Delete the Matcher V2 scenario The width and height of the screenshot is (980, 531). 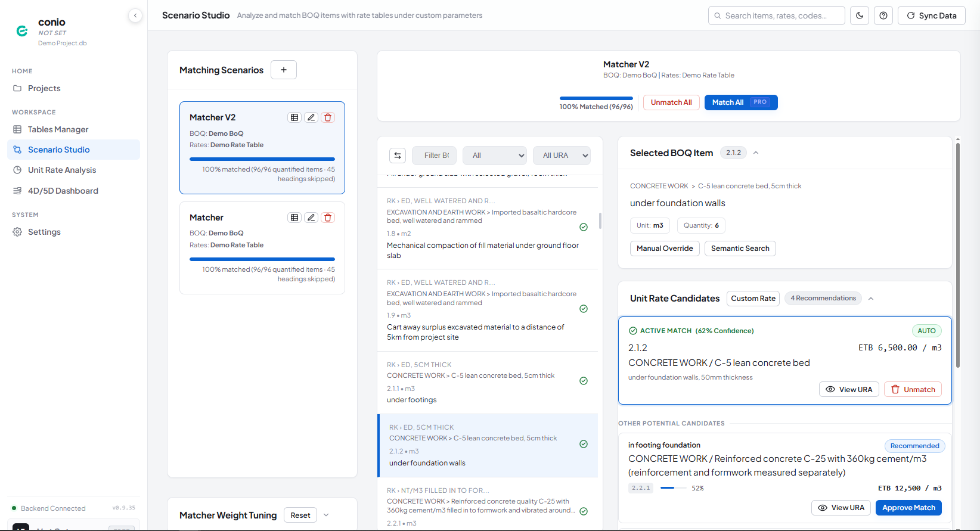(x=328, y=117)
